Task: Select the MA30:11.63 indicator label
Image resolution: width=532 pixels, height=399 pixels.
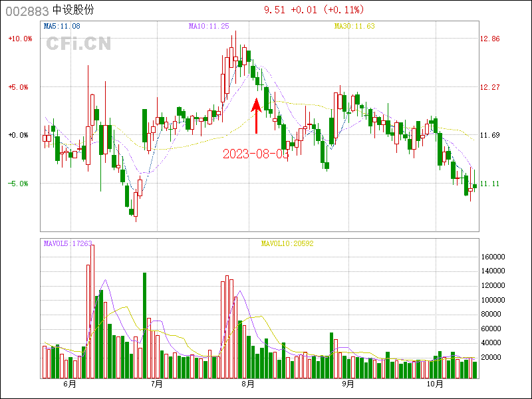Action: (x=354, y=26)
